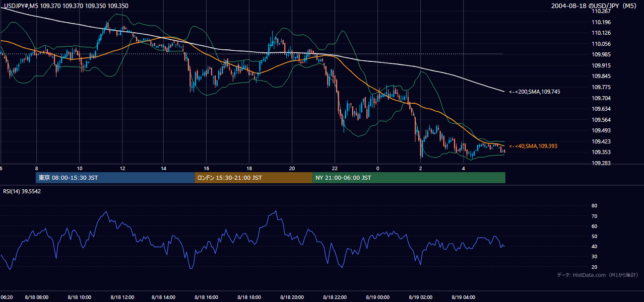Click price axis value 109.845
The width and height of the screenshot is (644, 302).
tap(602, 77)
